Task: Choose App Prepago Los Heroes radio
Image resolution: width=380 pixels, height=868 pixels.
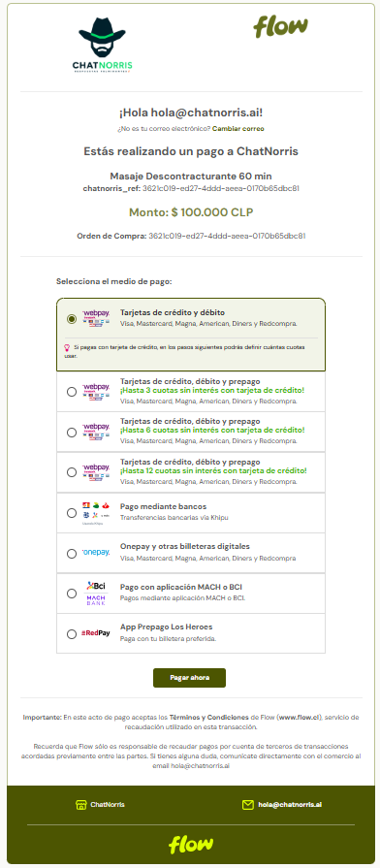Action: tap(72, 634)
